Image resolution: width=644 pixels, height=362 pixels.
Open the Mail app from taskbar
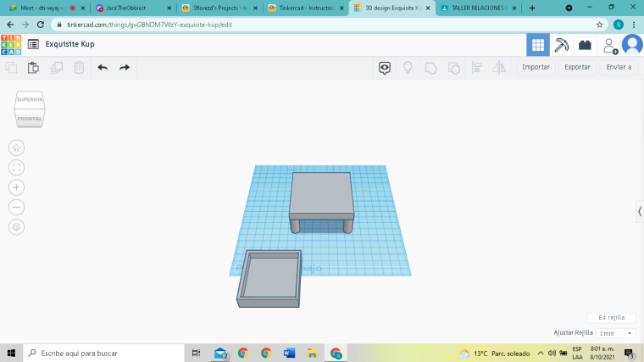click(220, 353)
